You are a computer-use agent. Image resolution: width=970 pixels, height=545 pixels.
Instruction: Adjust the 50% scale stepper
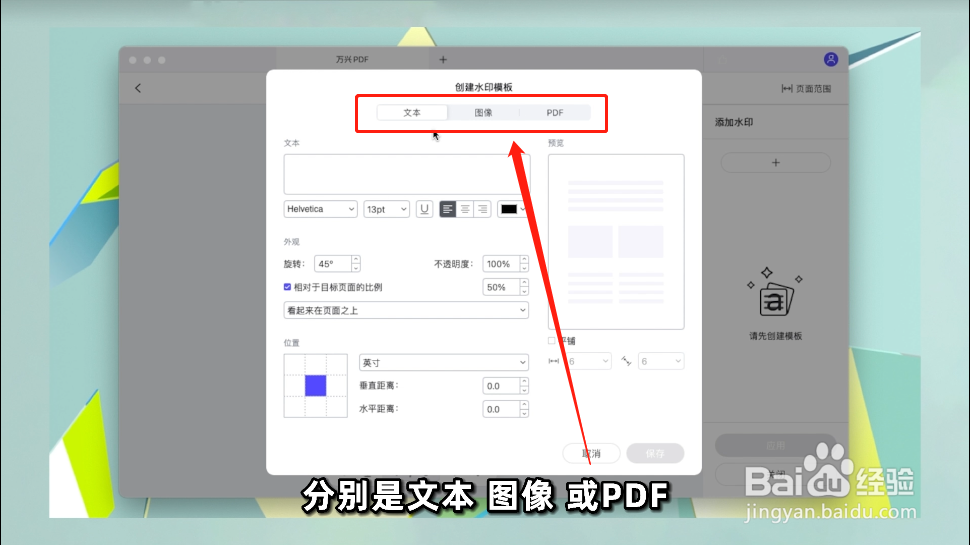click(524, 287)
